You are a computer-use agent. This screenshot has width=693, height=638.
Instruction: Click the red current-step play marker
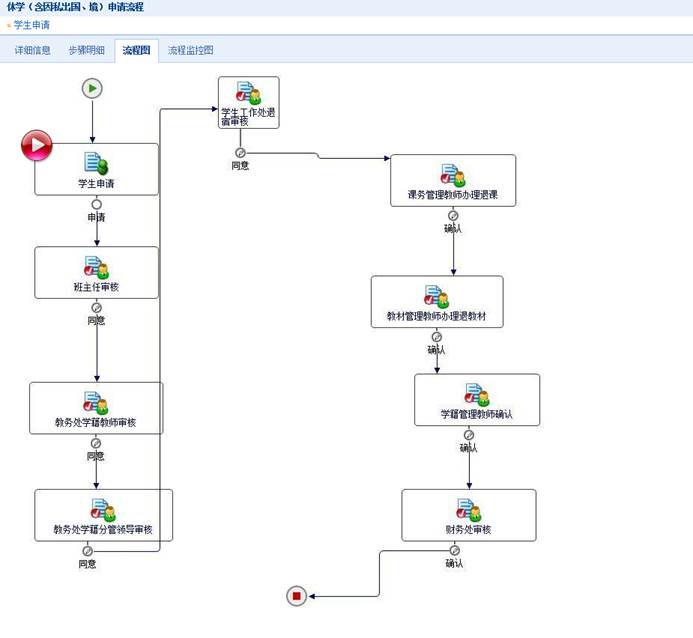click(x=37, y=146)
